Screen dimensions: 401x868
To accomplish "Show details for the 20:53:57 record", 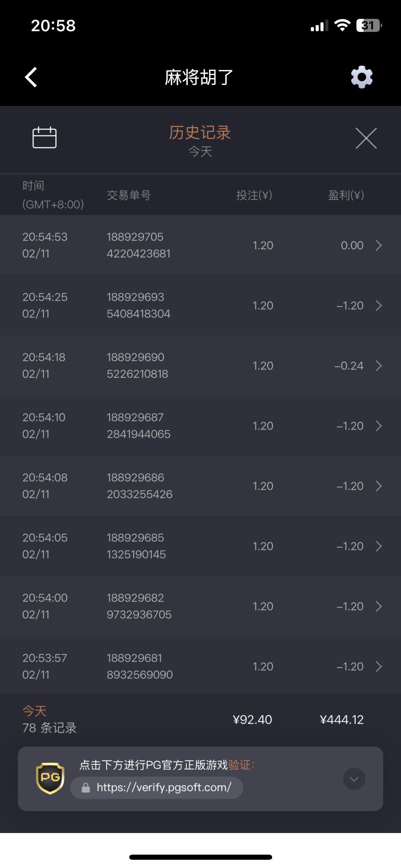I will pos(379,666).
